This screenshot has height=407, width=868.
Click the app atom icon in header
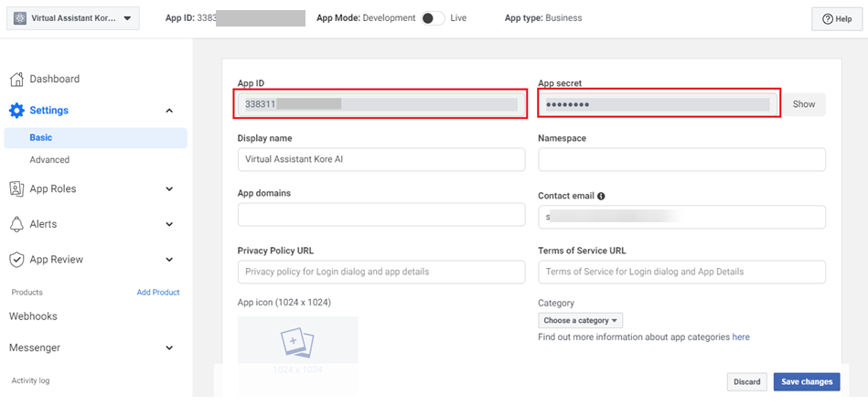pyautogui.click(x=21, y=17)
